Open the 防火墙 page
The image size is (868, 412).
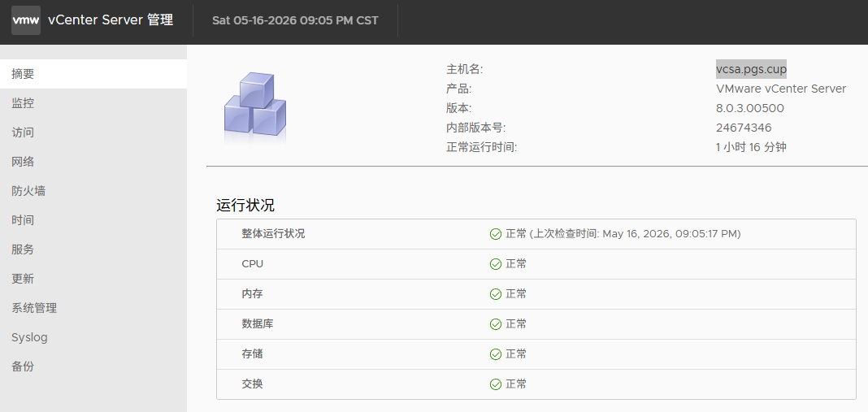(x=93, y=191)
